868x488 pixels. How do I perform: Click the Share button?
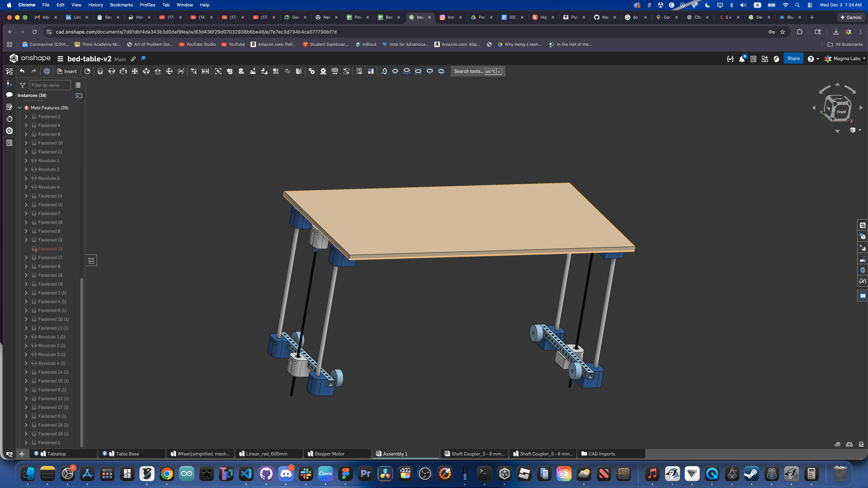[x=794, y=58]
